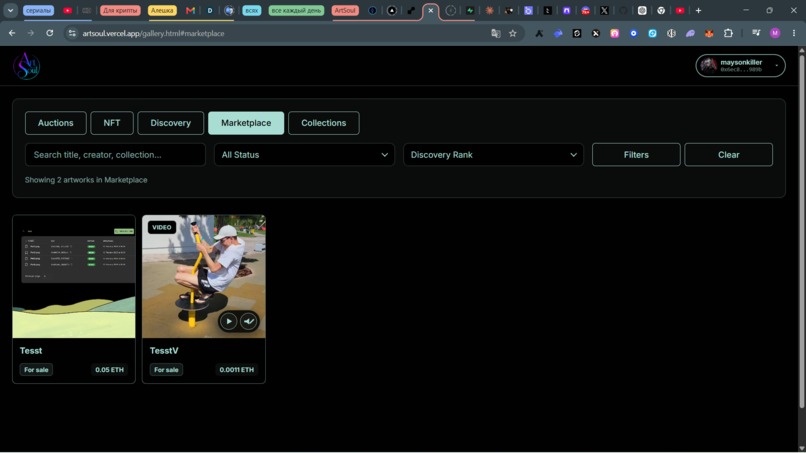Open the Extensions puzzle menu
This screenshot has width=806, height=453.
coord(728,33)
